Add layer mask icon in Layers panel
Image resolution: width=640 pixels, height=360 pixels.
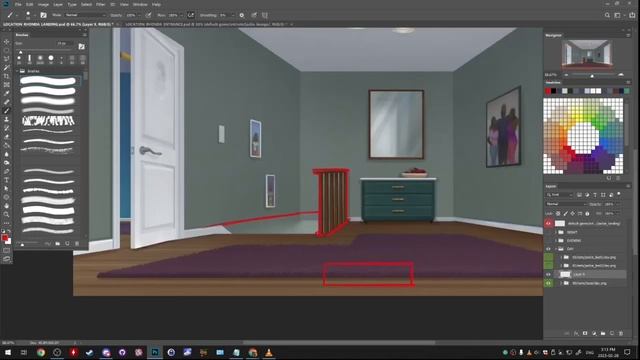pos(585,333)
